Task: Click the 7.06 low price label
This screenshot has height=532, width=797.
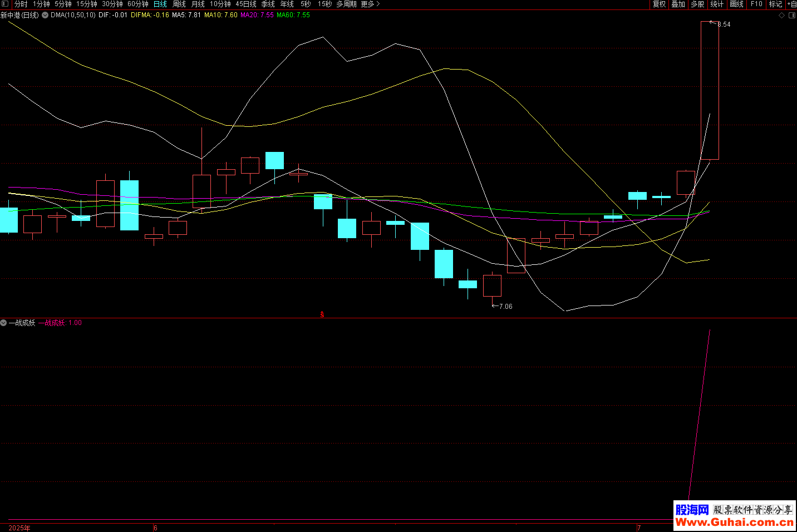Action: pos(506,307)
